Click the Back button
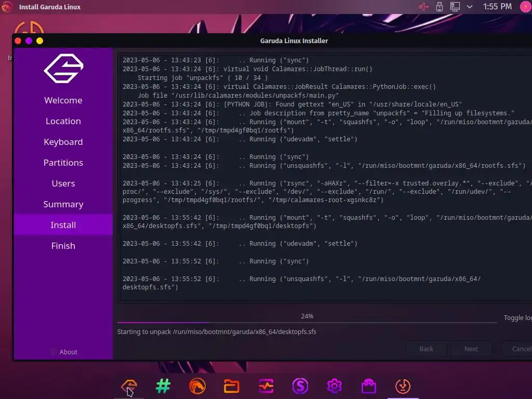 point(426,349)
